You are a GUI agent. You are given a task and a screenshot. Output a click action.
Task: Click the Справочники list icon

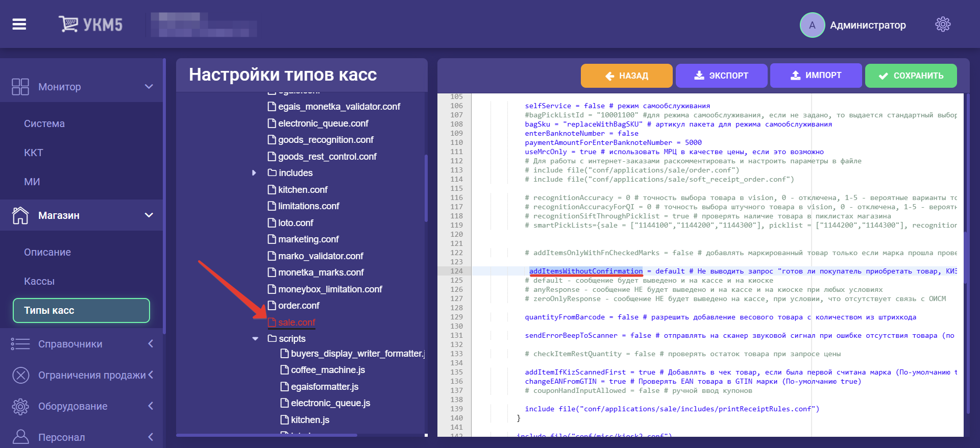point(20,344)
